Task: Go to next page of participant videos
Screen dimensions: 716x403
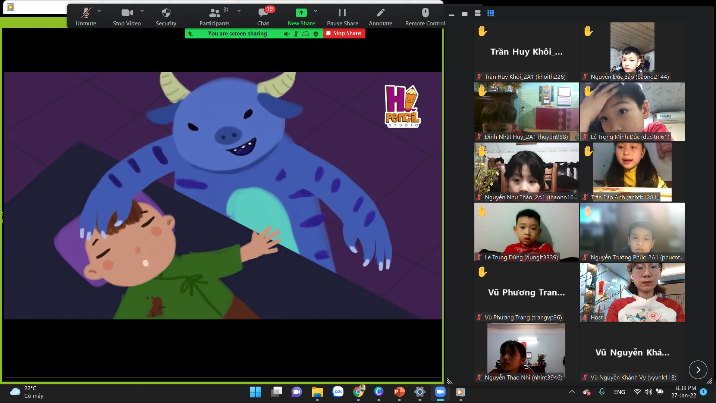Action: [698, 369]
